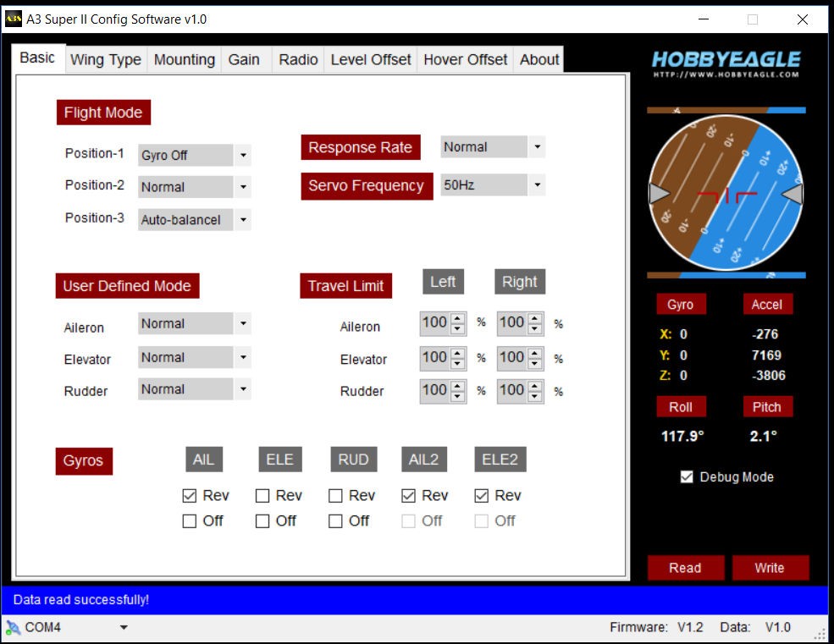This screenshot has width=834, height=644.
Task: Open the Hover Offset tab
Action: point(465,59)
